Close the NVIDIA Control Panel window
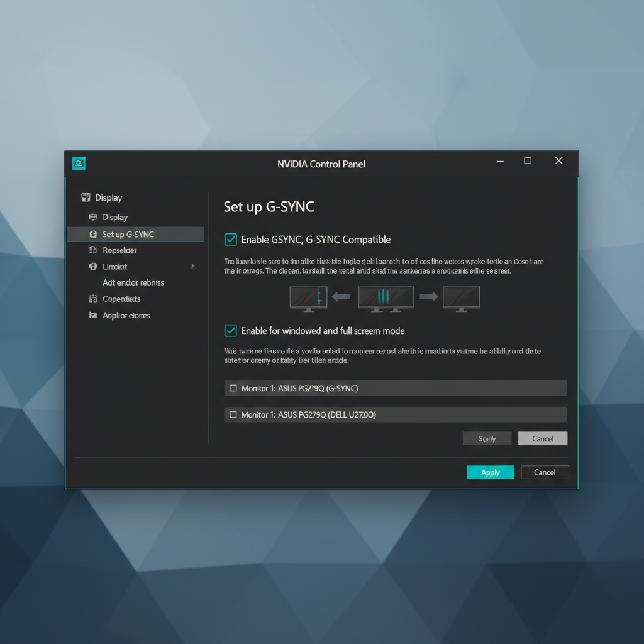This screenshot has width=644, height=644. point(558,160)
